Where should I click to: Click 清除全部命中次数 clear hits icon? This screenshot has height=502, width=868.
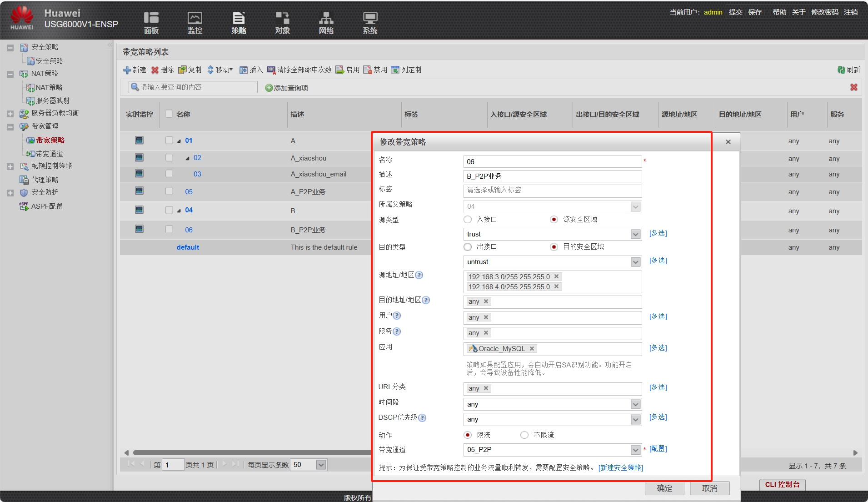click(271, 70)
